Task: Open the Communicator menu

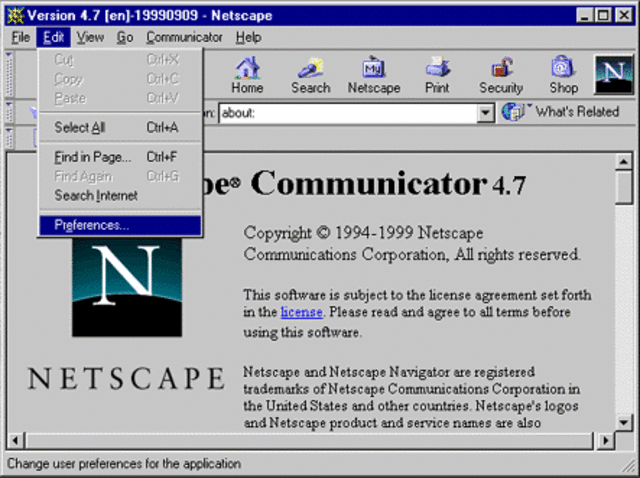Action: [x=184, y=38]
